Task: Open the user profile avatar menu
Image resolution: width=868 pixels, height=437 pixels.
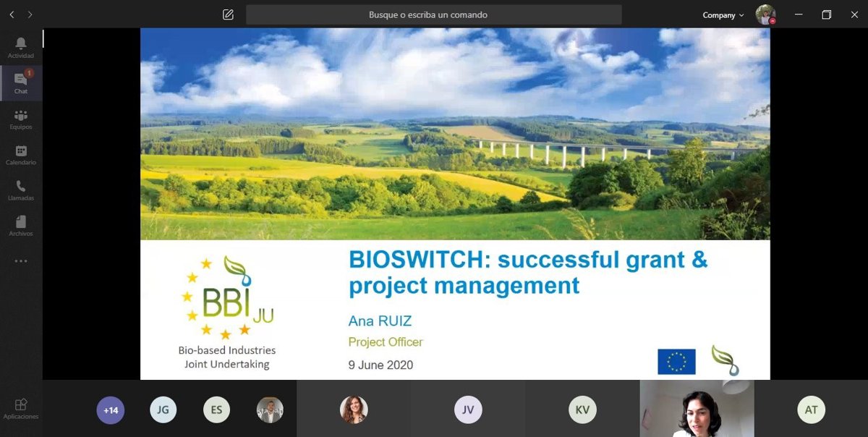Action: click(x=765, y=14)
